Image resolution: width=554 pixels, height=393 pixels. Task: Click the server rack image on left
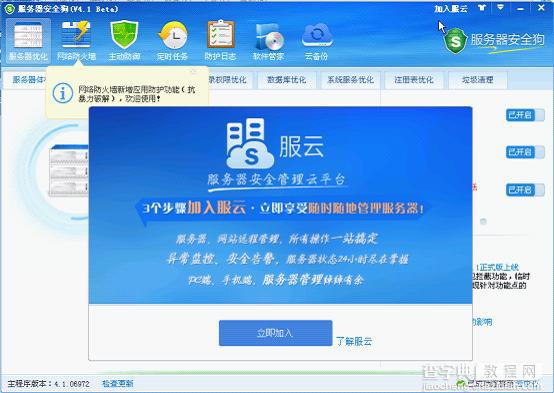coord(69,170)
